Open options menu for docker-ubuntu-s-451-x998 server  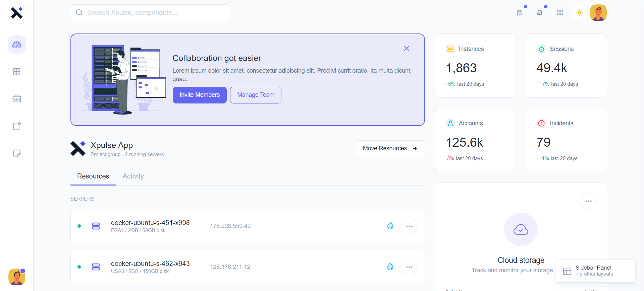point(409,226)
